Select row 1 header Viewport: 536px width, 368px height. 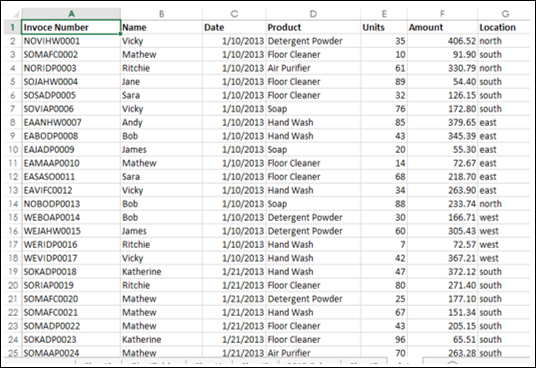[13, 27]
